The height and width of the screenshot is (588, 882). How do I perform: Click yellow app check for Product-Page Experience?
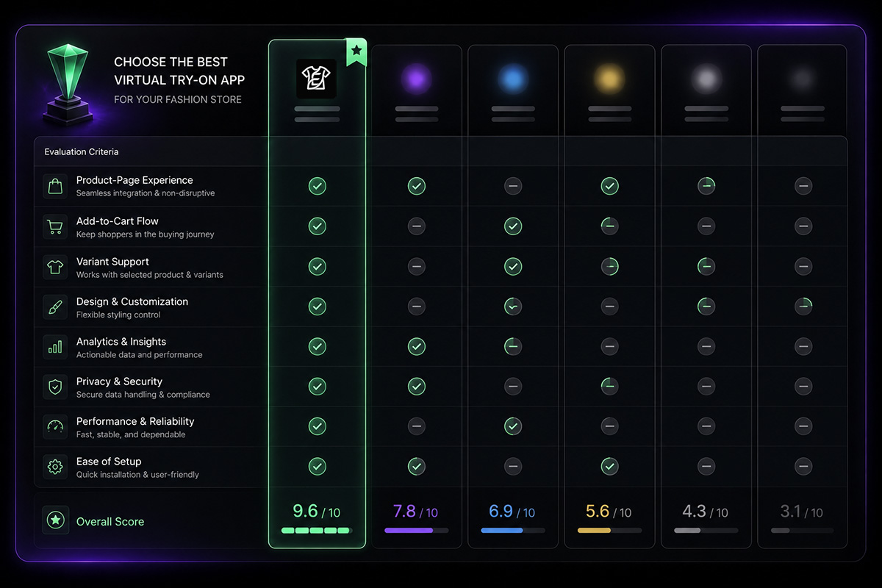click(x=609, y=186)
